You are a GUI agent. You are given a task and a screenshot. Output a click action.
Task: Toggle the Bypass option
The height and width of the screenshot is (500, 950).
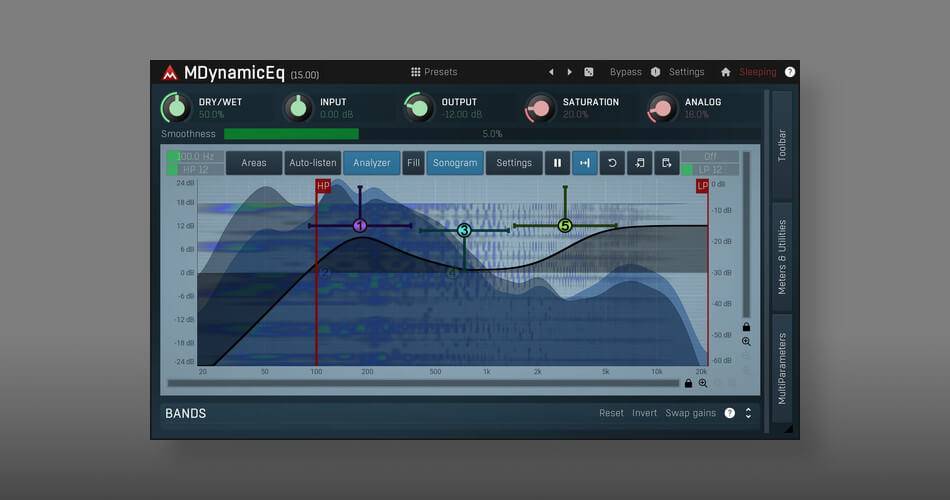pos(625,72)
